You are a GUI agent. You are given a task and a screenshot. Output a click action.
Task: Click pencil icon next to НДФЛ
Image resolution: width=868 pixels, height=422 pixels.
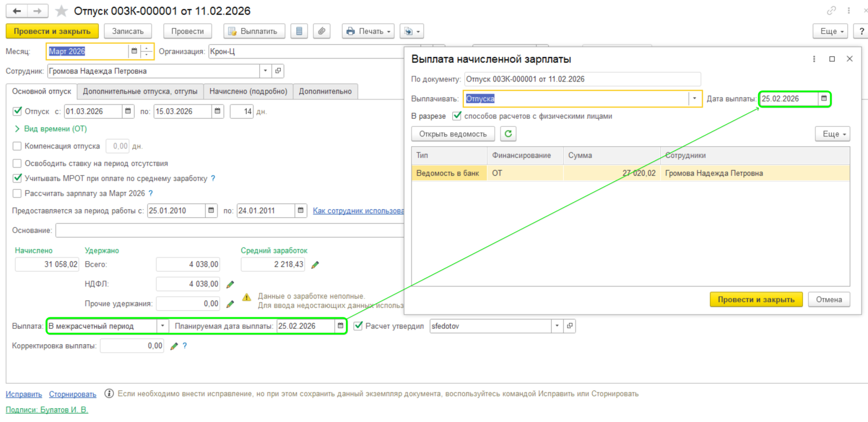tap(230, 284)
